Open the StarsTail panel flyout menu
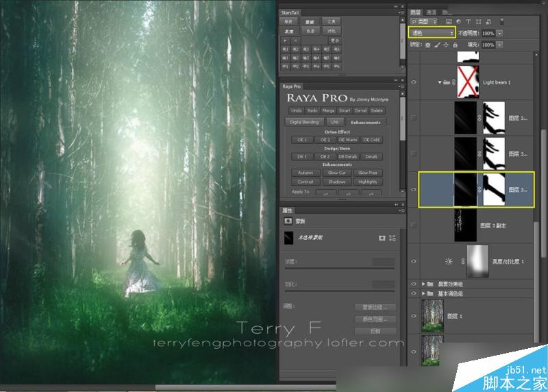 [x=401, y=12]
